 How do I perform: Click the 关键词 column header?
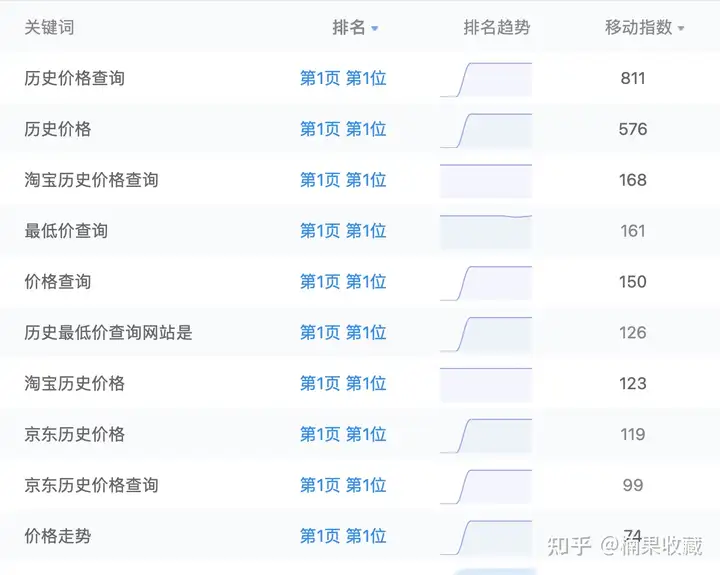[x=49, y=28]
